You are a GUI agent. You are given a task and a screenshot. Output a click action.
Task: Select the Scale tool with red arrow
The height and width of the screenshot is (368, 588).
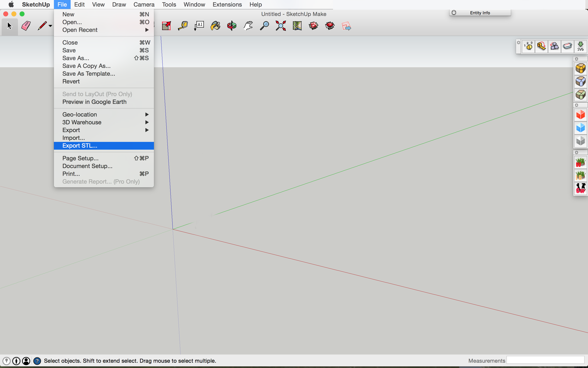point(166,26)
